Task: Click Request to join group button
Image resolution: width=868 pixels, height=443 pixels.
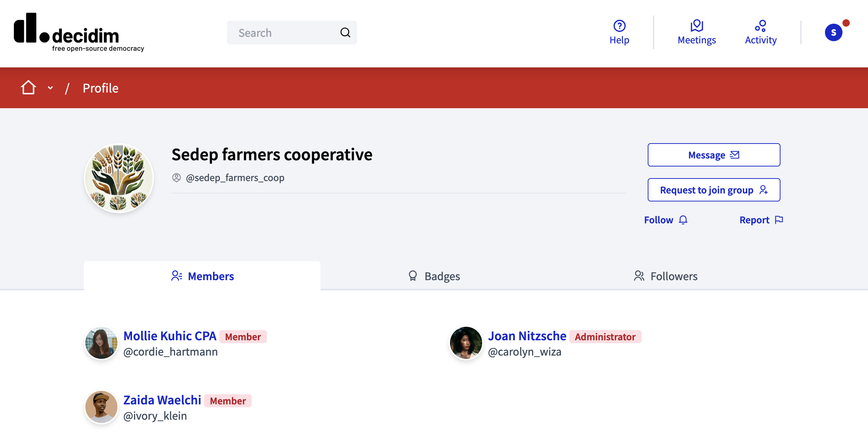Action: click(x=714, y=190)
